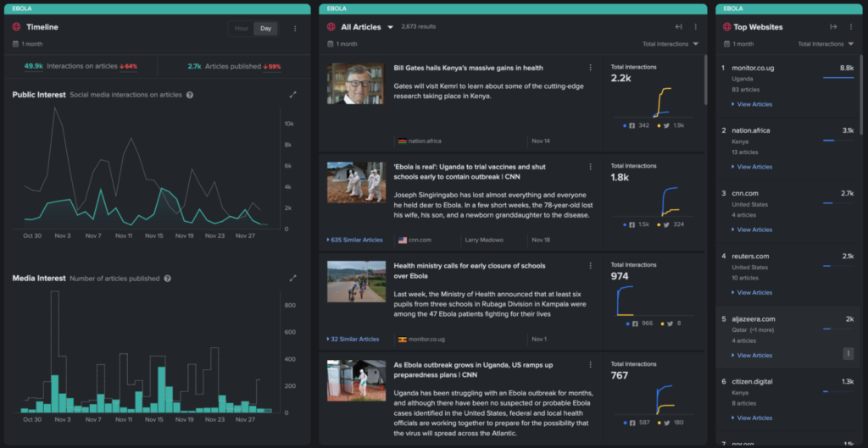Image resolution: width=868 pixels, height=448 pixels.
Task: Expand View Articles for nation.africa
Action: tap(752, 167)
